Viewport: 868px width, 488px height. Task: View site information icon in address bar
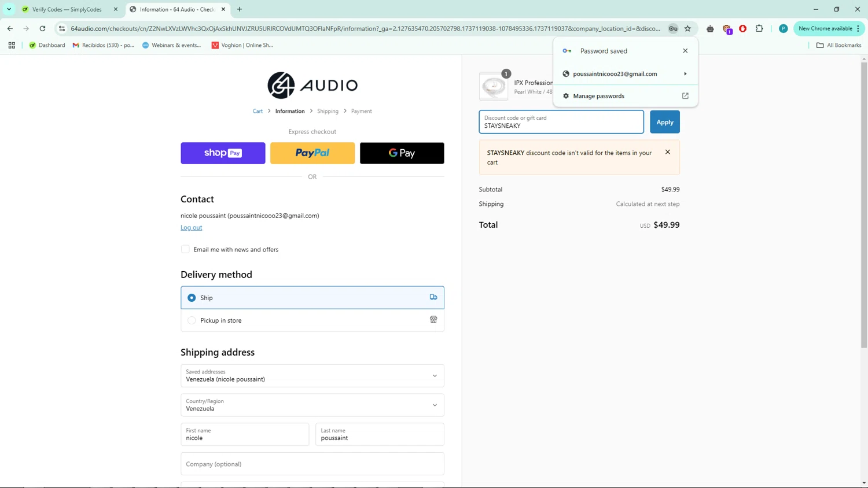[62, 28]
